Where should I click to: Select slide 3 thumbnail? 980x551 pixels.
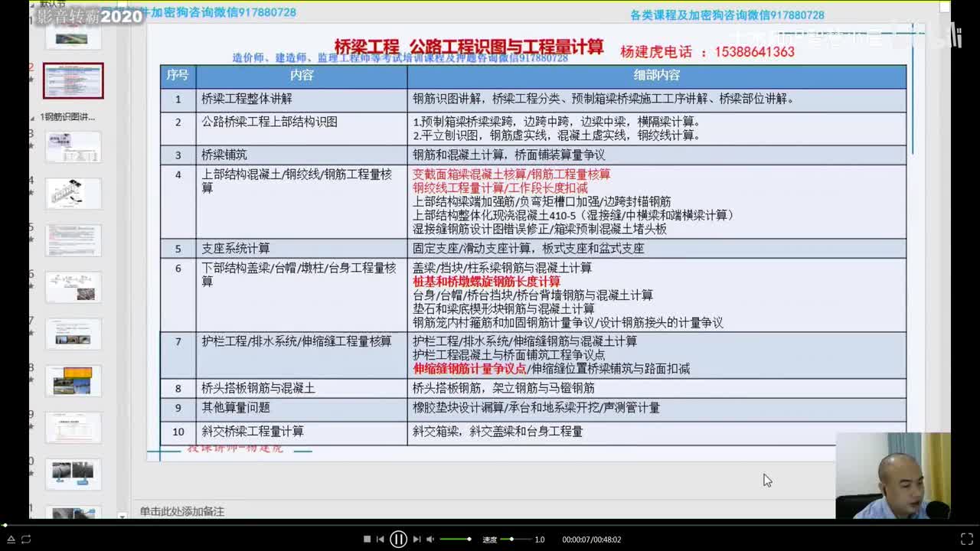point(73,146)
